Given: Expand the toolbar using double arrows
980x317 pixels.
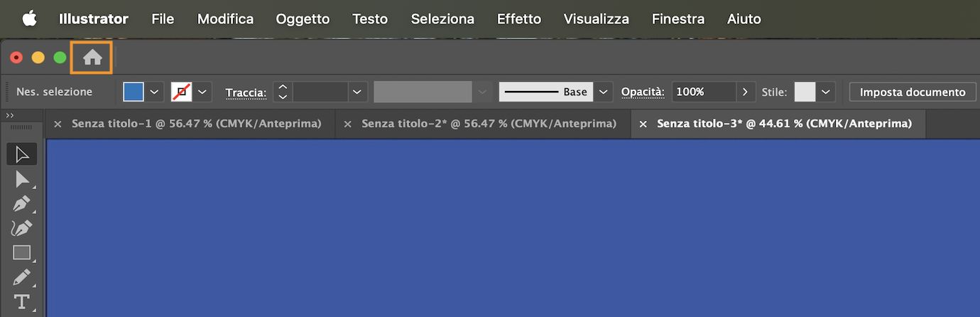Looking at the screenshot, I should coord(10,115).
